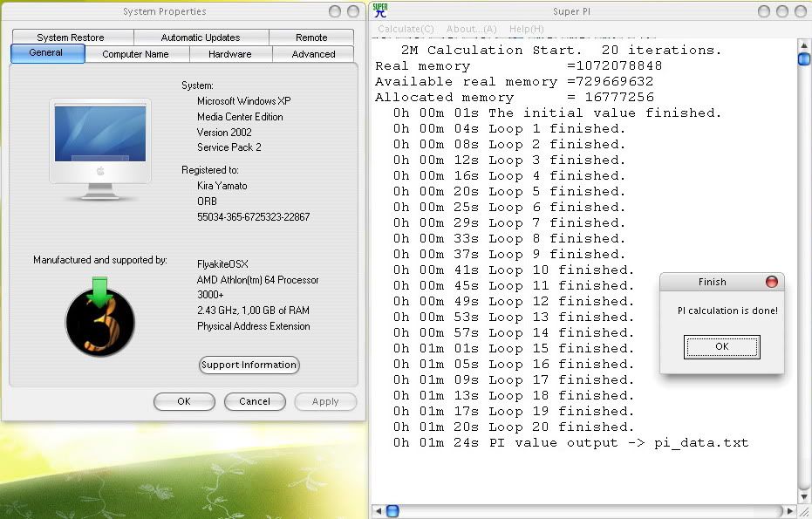This screenshot has width=812, height=519.
Task: Go to the Computer Name tab
Action: (x=135, y=54)
